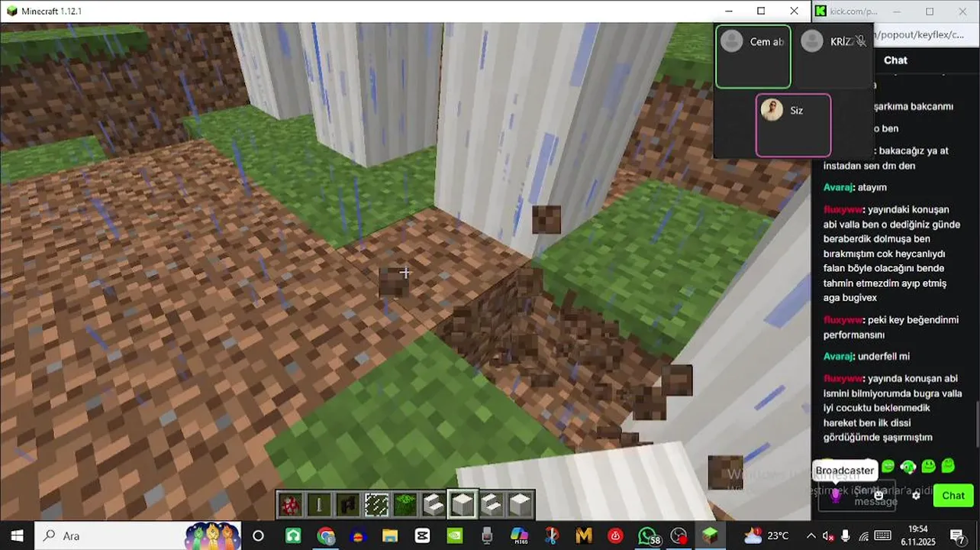Open the microphone app on the taskbar
The width and height of the screenshot is (980, 550).
click(487, 535)
